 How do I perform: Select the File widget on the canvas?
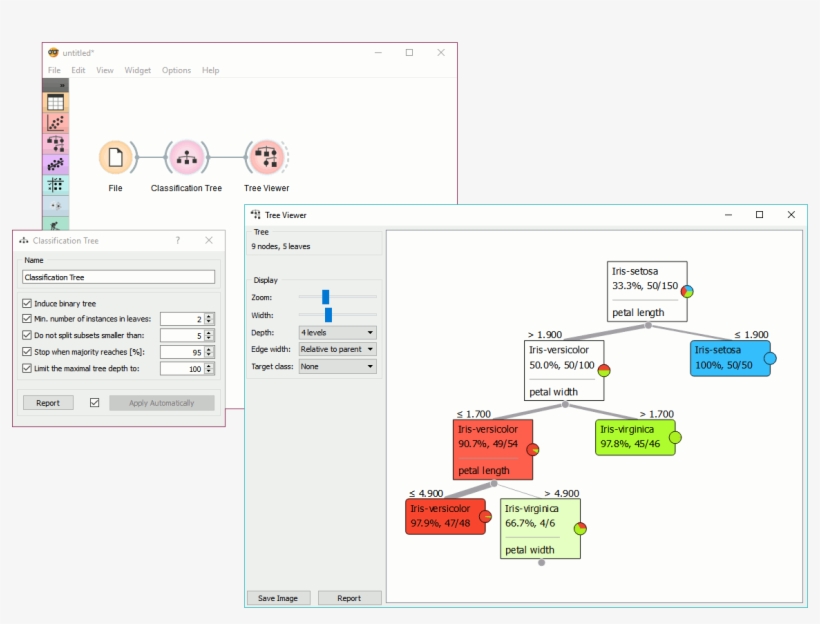[116, 157]
